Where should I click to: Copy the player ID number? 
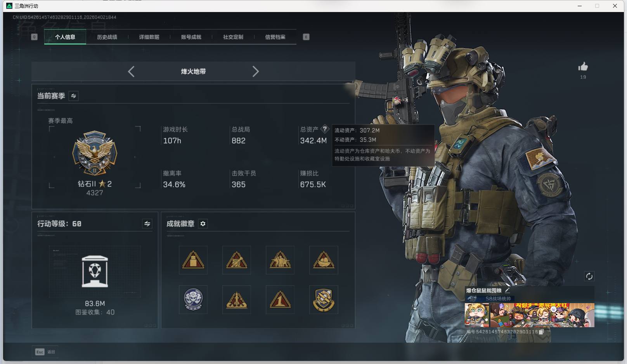coord(541,332)
